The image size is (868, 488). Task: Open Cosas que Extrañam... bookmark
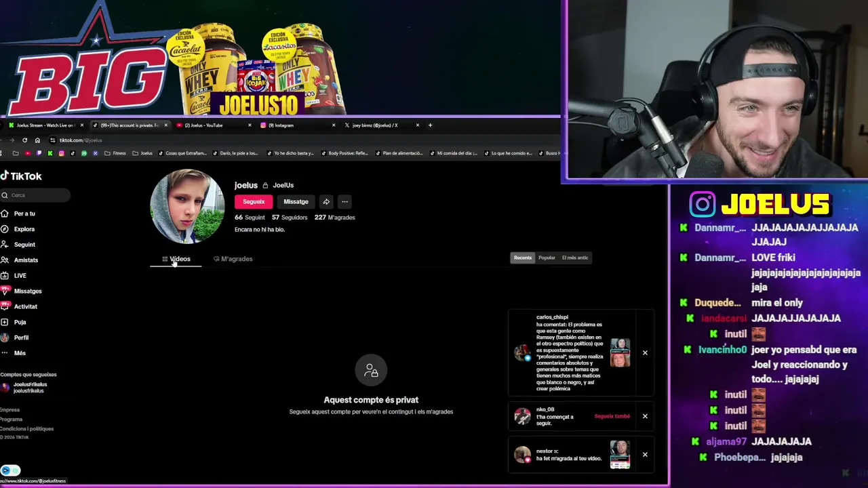point(182,153)
